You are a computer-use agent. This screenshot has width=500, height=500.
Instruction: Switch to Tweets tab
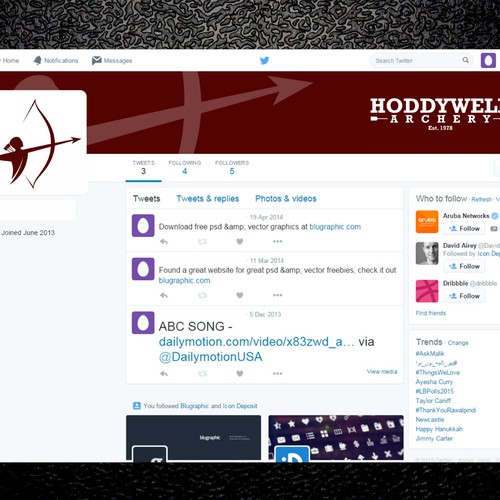tap(146, 199)
